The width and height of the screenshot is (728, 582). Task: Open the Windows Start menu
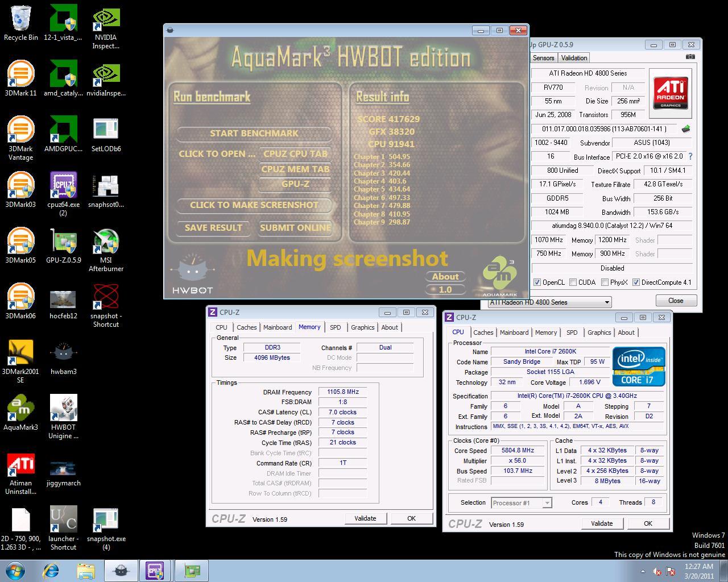click(x=15, y=570)
